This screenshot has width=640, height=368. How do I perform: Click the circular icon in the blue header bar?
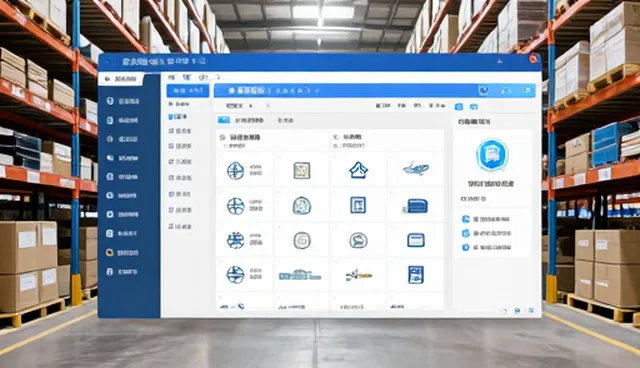[x=484, y=90]
